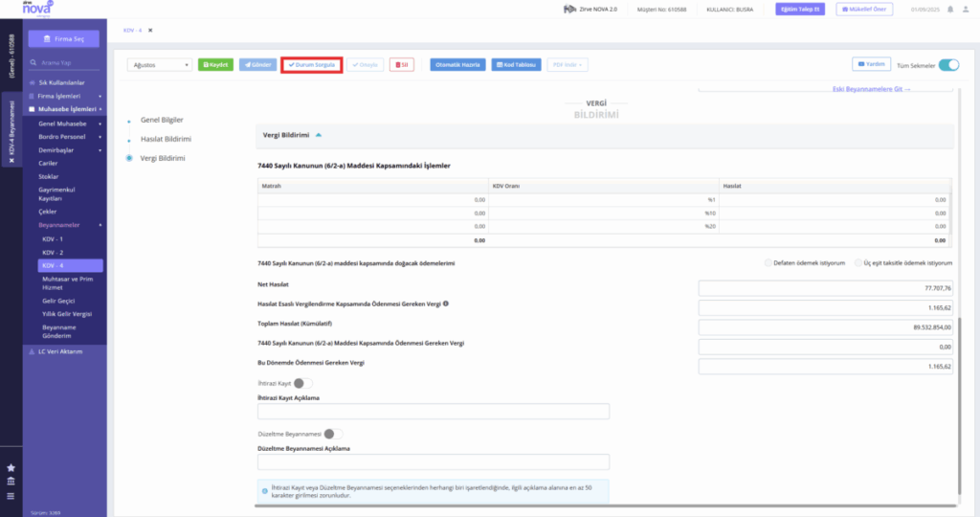The height and width of the screenshot is (517, 980).
Task: Open KDV - 2 in Beyannameler menu
Action: (53, 253)
